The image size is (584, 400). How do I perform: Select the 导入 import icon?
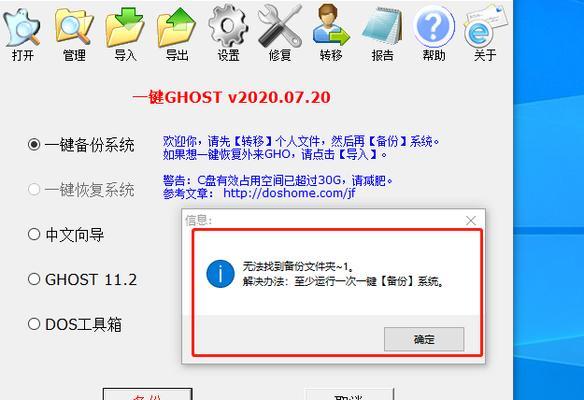(125, 27)
